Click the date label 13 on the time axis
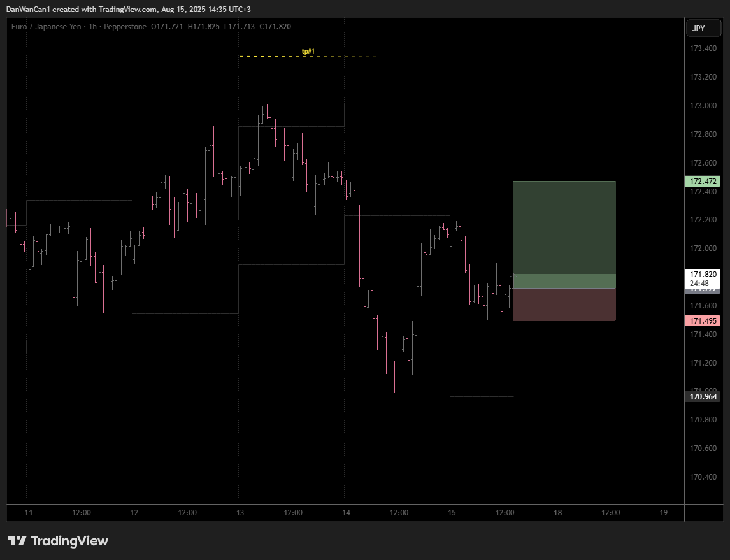Screen dimensions: 730x560 (x=240, y=512)
